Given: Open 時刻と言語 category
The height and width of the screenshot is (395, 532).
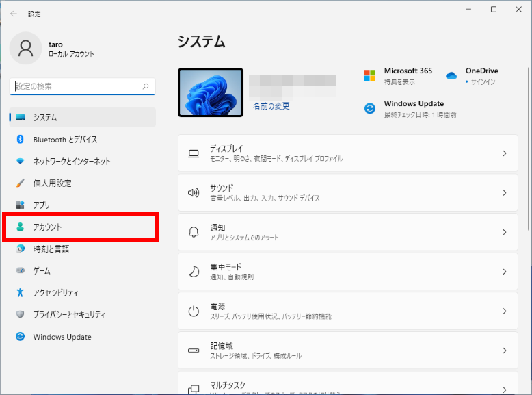Looking at the screenshot, I should (83, 249).
